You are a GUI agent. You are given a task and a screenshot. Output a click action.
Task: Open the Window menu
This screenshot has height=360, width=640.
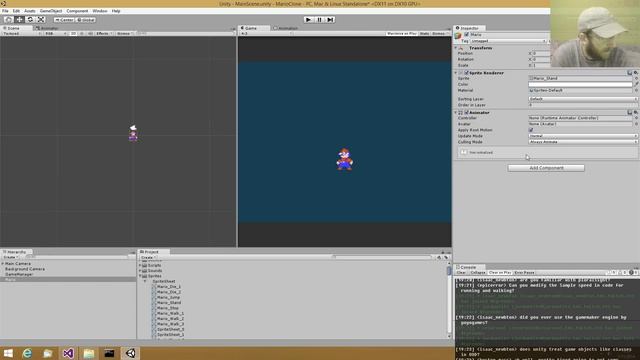point(100,11)
